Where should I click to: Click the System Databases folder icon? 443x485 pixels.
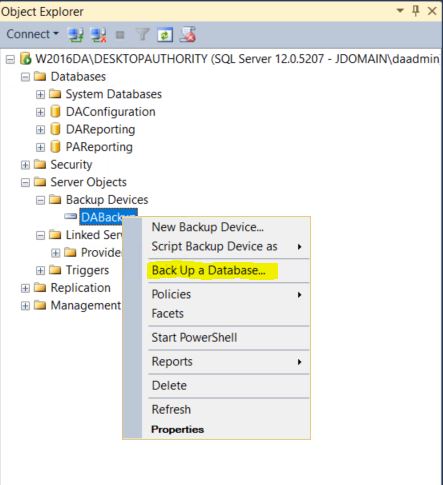pyautogui.click(x=55, y=94)
